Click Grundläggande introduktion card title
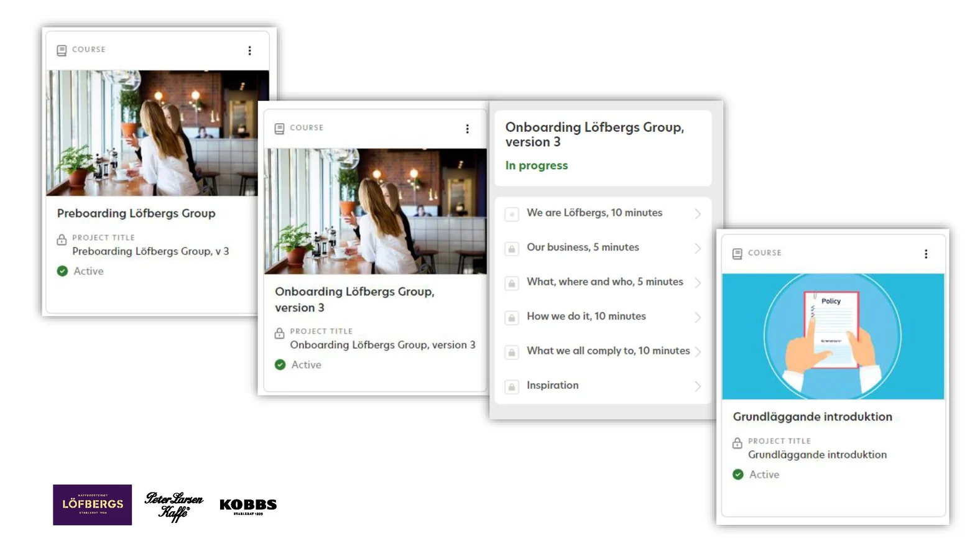 pos(812,417)
